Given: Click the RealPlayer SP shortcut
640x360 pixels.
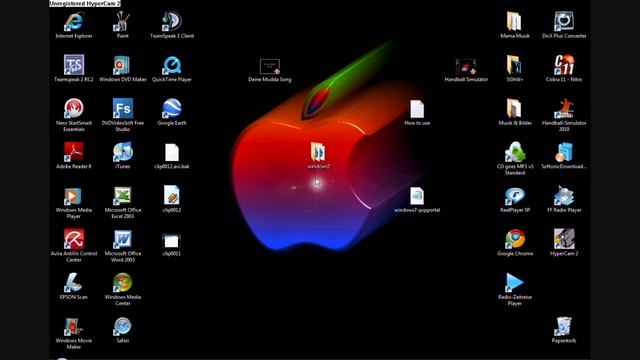Looking at the screenshot, I should pos(515,196).
